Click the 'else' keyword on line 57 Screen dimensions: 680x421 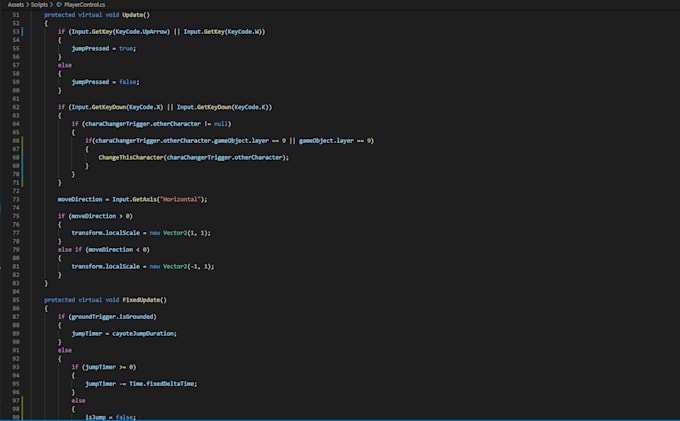pyautogui.click(x=65, y=65)
